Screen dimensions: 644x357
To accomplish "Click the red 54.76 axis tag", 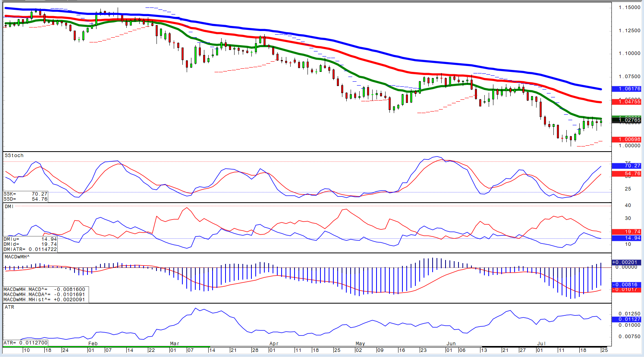I will point(627,174).
